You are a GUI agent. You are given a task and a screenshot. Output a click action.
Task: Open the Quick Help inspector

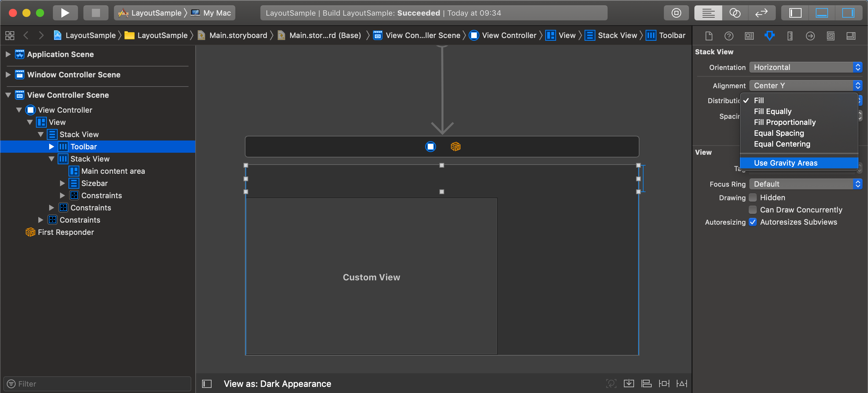[729, 36]
